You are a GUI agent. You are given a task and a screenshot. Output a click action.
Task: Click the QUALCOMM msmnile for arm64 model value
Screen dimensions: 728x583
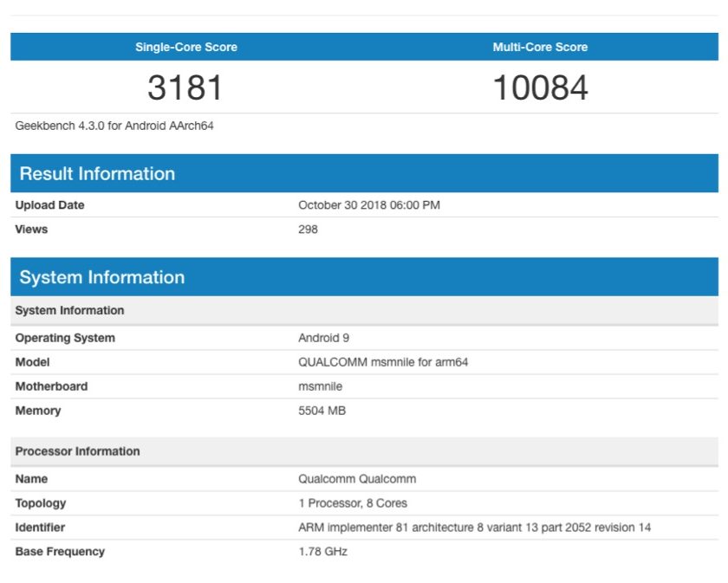[x=382, y=362]
